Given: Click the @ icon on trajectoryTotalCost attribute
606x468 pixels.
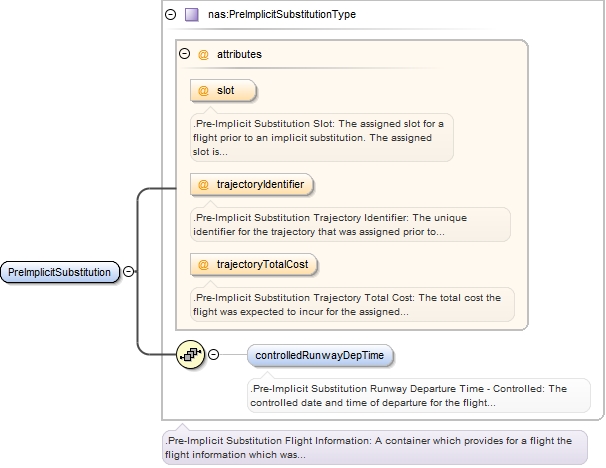Looking at the screenshot, I should click(x=203, y=265).
